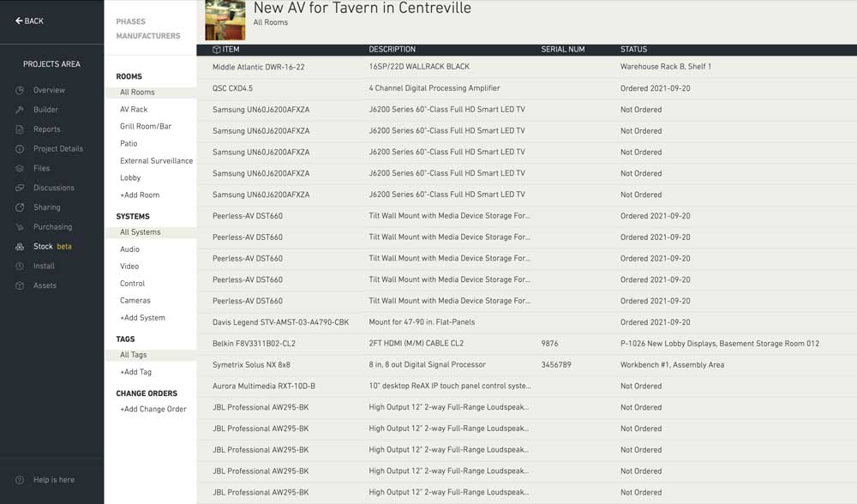Open Discussions section
The width and height of the screenshot is (857, 504).
pos(54,188)
